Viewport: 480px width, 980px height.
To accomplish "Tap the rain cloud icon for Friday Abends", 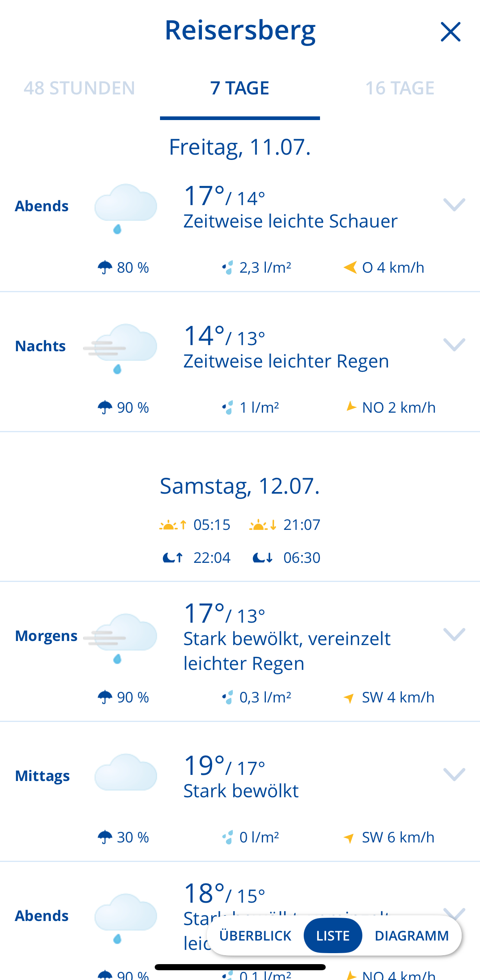I will pyautogui.click(x=125, y=208).
